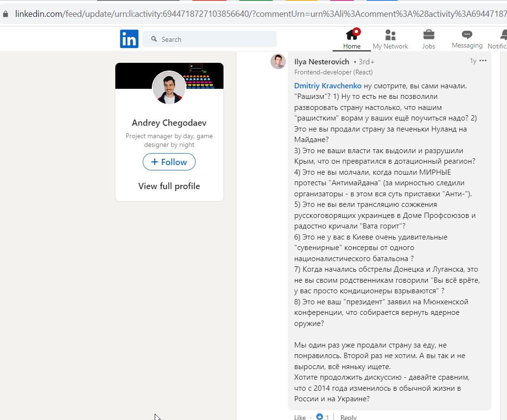Image resolution: width=507 pixels, height=420 pixels.
Task: Open the My Network tab
Action: coord(390,39)
